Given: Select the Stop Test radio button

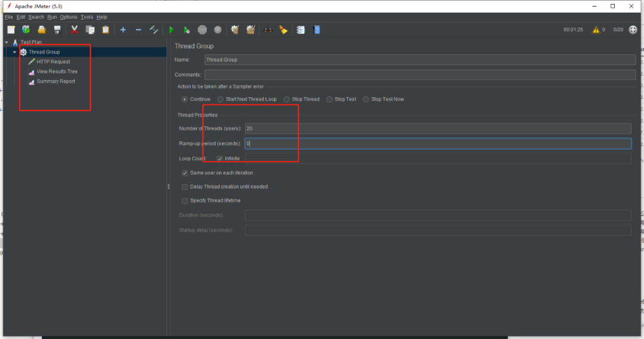Looking at the screenshot, I should [x=329, y=100].
